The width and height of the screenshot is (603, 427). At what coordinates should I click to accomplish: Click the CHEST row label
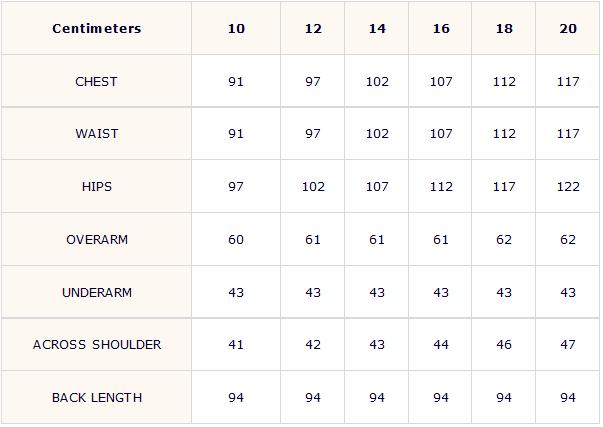96,82
